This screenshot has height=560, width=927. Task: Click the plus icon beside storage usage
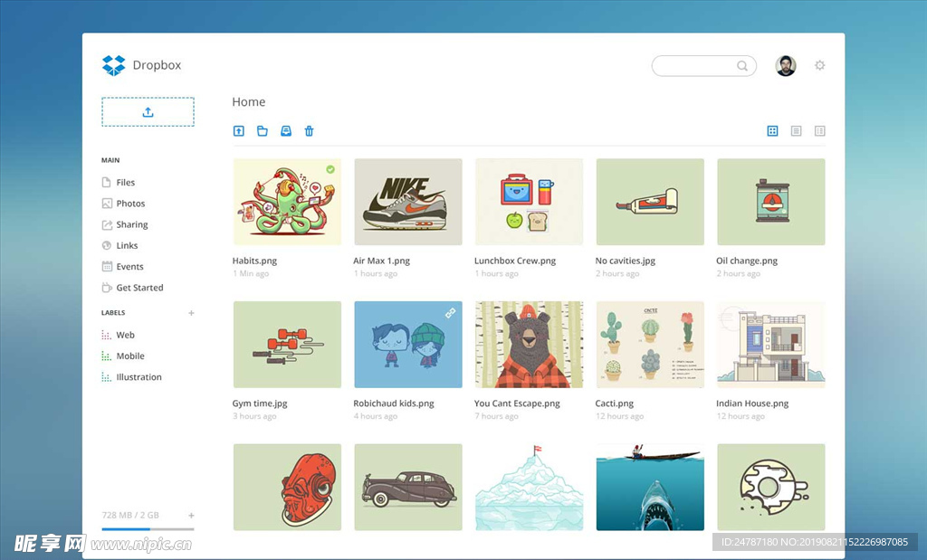point(191,516)
